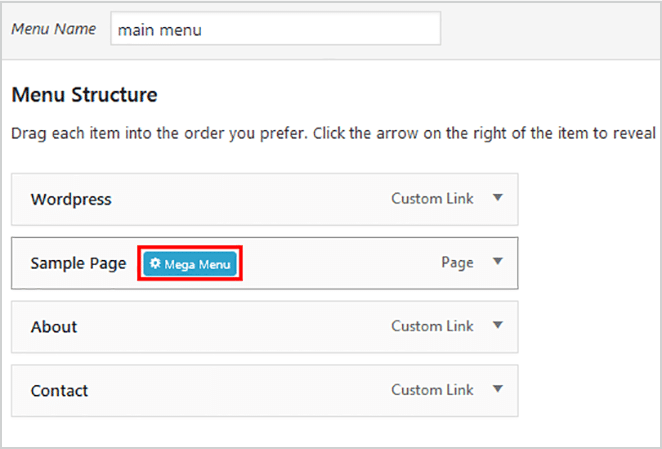This screenshot has height=449, width=662.
Task: Select the About menu item title
Action: click(x=54, y=327)
